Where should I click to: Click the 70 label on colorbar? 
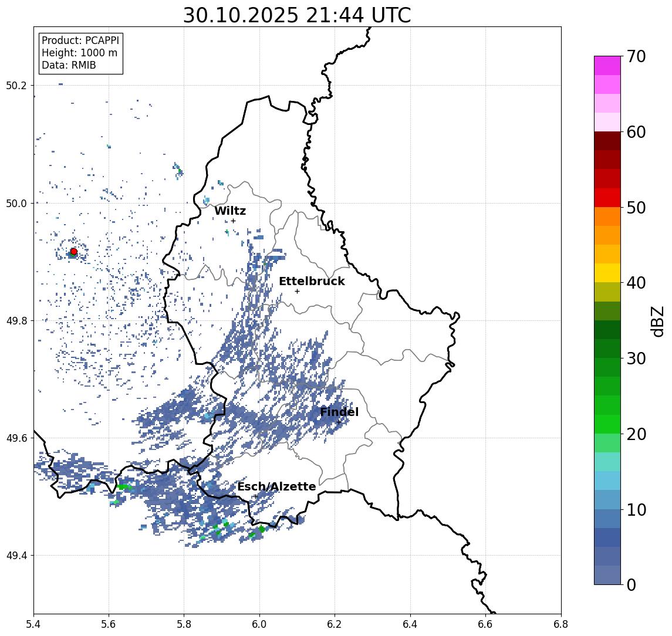click(636, 56)
